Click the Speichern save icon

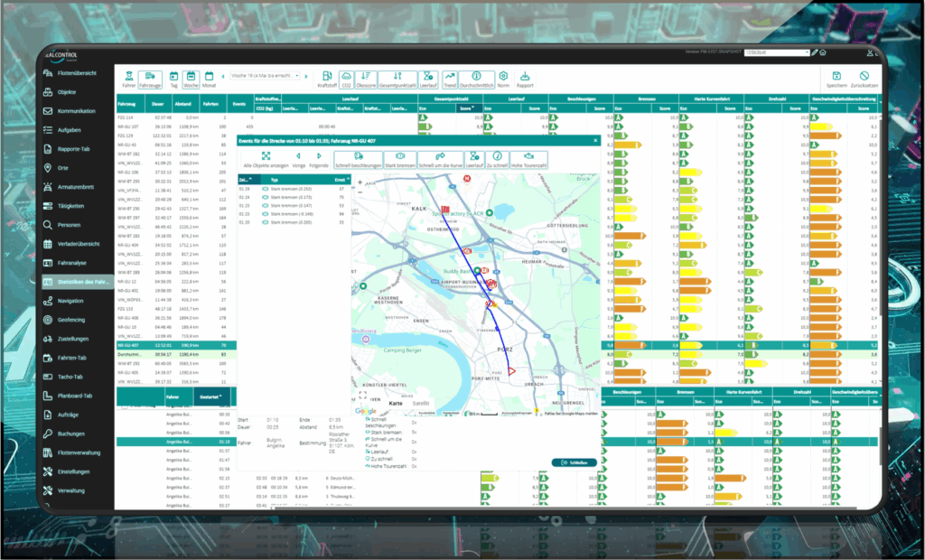[x=836, y=79]
